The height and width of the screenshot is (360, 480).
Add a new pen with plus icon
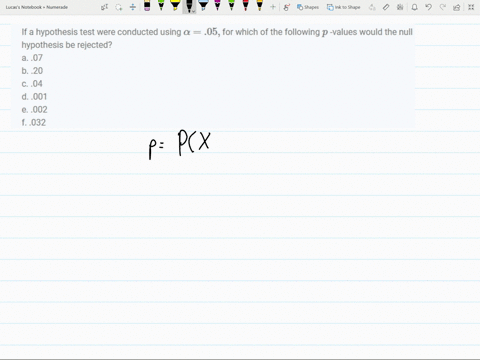click(x=273, y=7)
